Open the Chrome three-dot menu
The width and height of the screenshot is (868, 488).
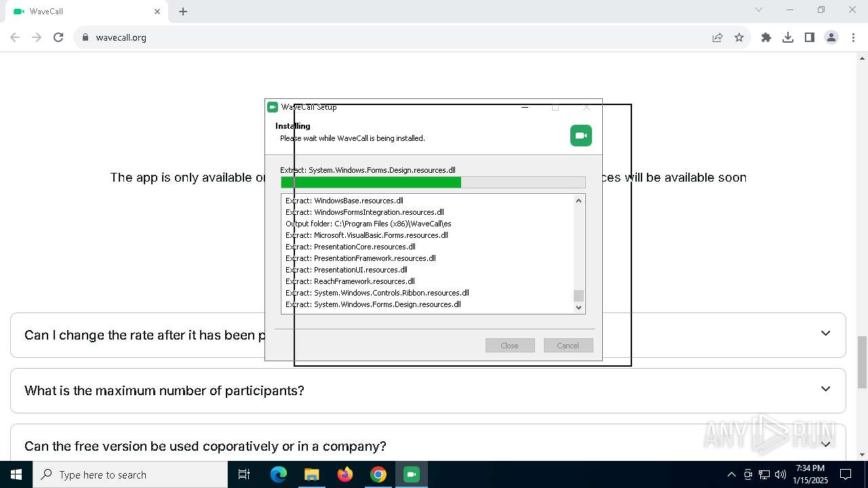pyautogui.click(x=853, y=37)
